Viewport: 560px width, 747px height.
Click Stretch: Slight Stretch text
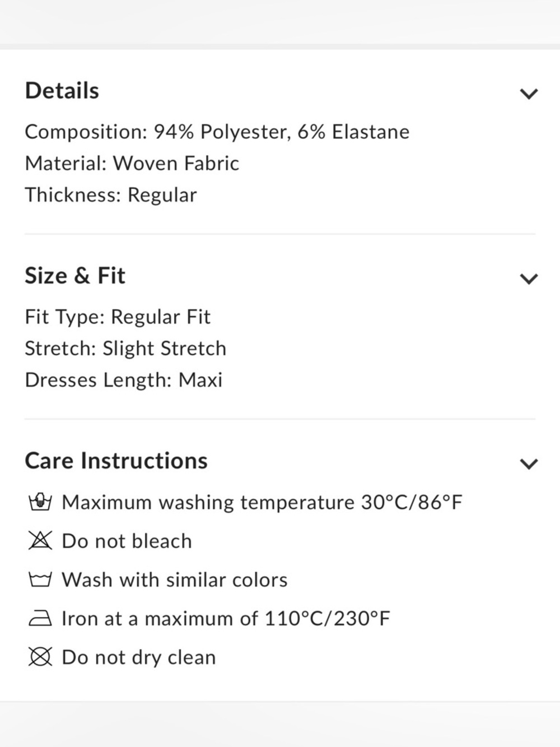click(125, 349)
